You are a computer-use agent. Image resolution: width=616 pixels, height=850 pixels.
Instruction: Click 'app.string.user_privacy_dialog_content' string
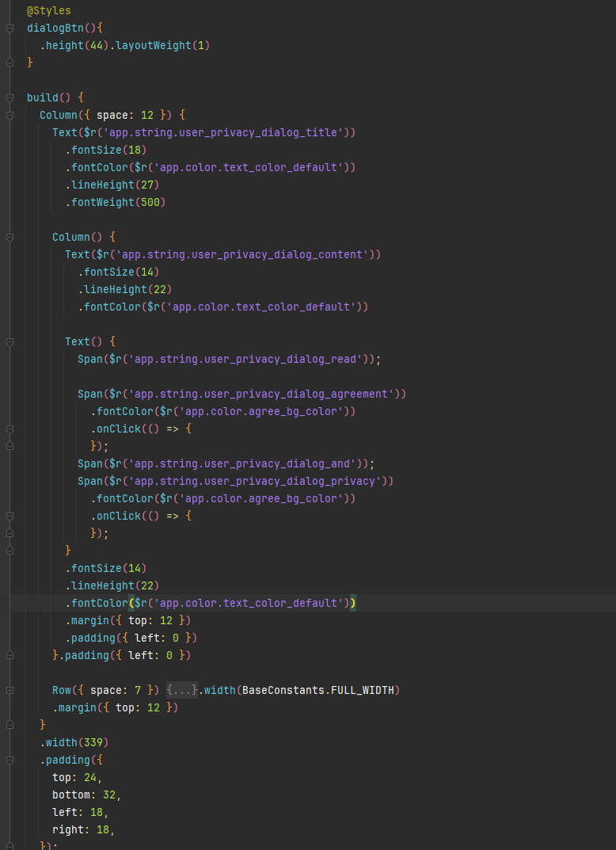(x=244, y=254)
